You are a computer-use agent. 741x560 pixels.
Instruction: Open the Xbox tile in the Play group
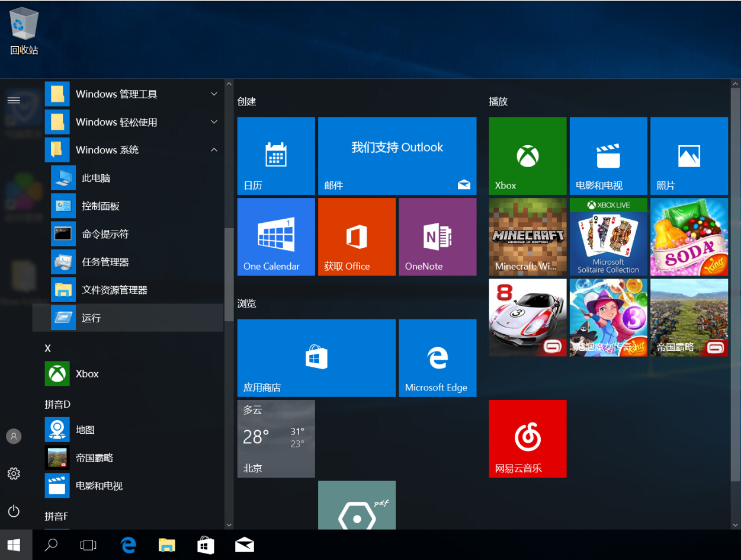(x=527, y=156)
